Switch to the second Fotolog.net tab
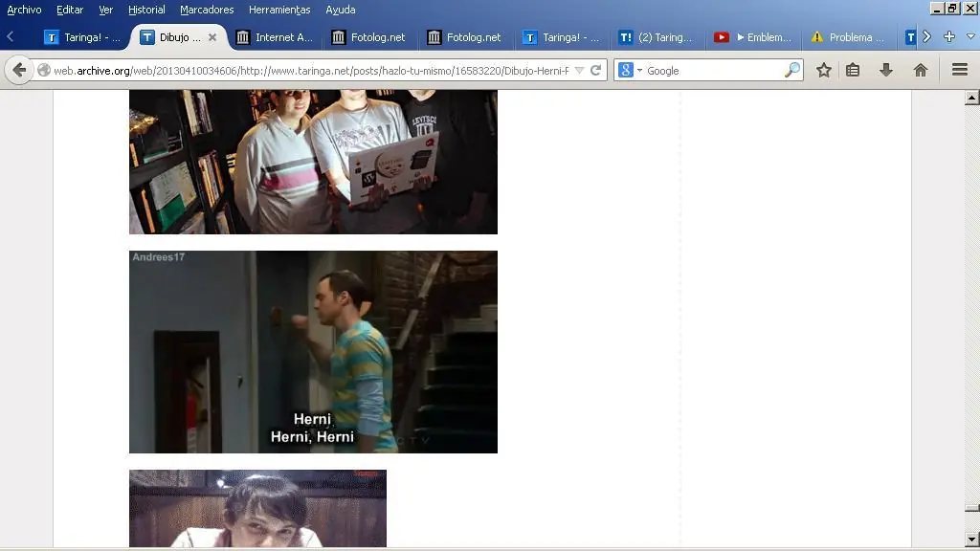This screenshot has height=551, width=980. pyautogui.click(x=464, y=37)
